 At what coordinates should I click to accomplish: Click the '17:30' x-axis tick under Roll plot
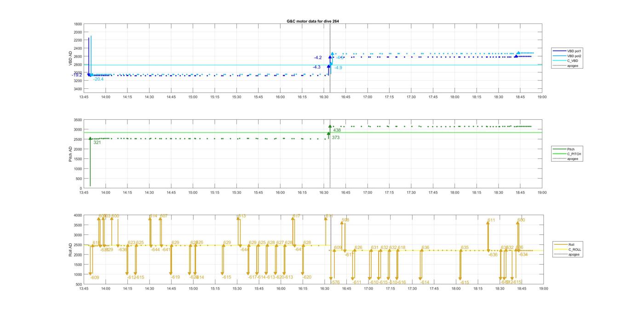411,289
